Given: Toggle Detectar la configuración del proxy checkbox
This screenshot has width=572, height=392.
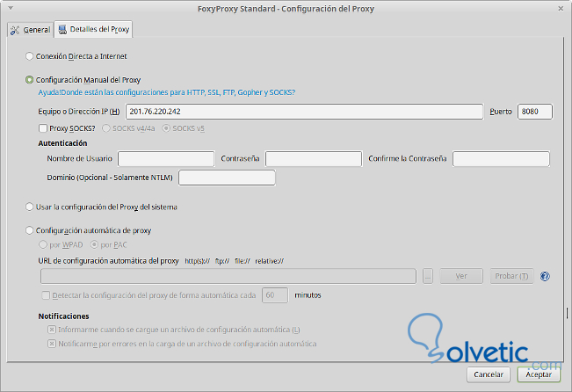Looking at the screenshot, I should (46, 295).
